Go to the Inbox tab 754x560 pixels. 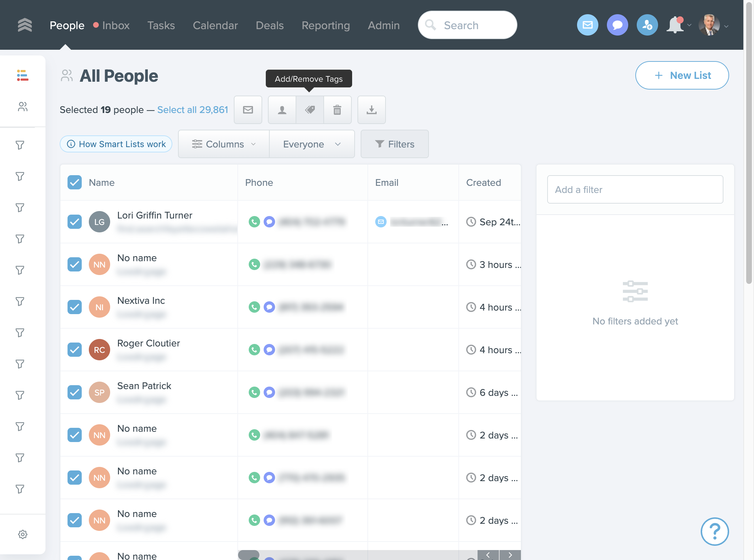pos(116,25)
